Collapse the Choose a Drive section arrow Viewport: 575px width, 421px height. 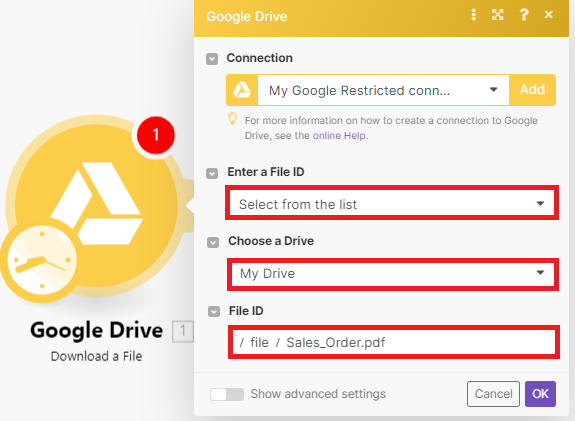[213, 242]
